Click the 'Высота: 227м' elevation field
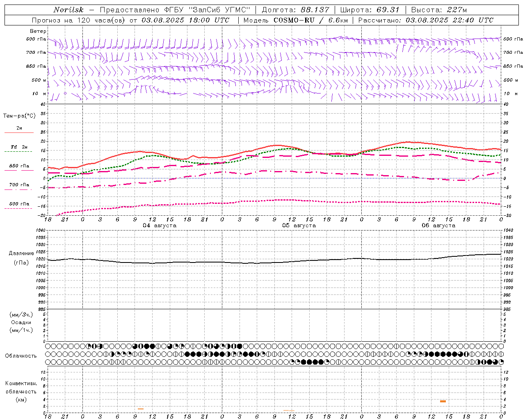The image size is (525, 420). tap(439, 10)
